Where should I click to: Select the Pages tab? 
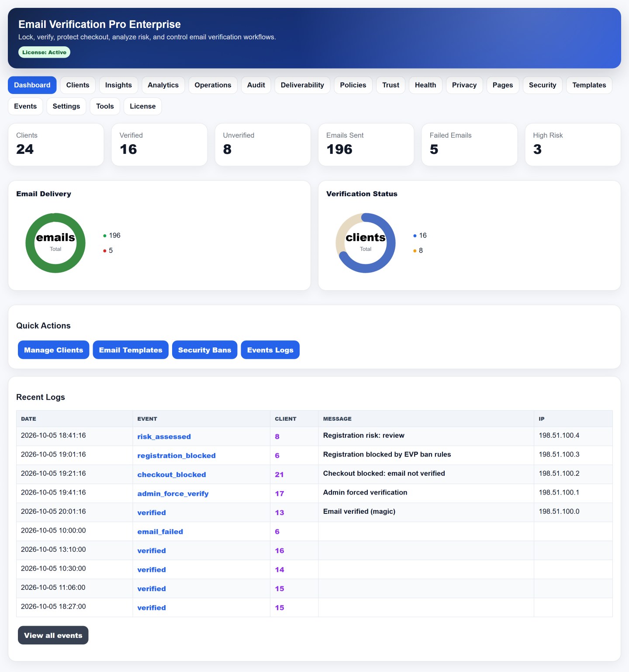click(x=503, y=85)
